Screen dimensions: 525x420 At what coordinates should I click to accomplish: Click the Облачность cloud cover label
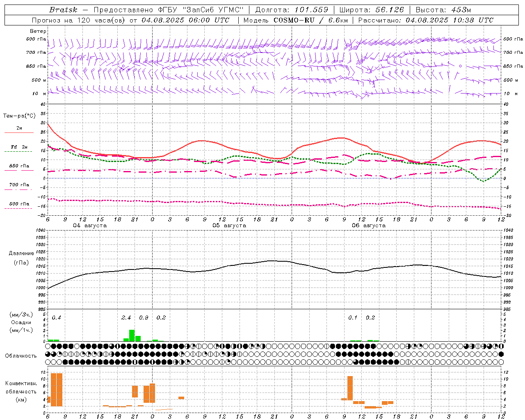(21, 356)
